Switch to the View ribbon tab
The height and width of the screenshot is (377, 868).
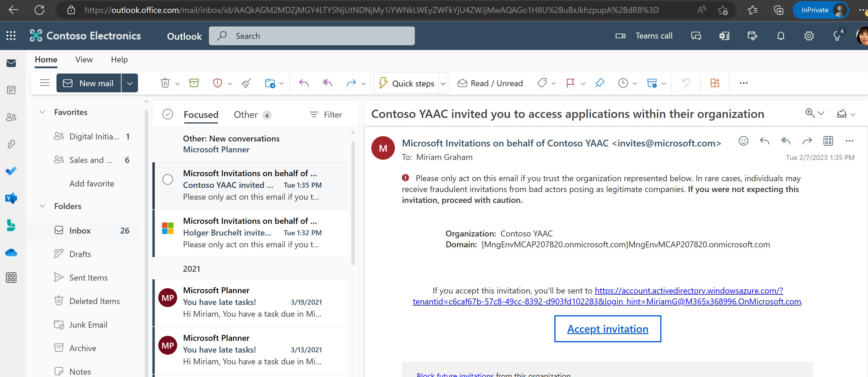click(84, 60)
